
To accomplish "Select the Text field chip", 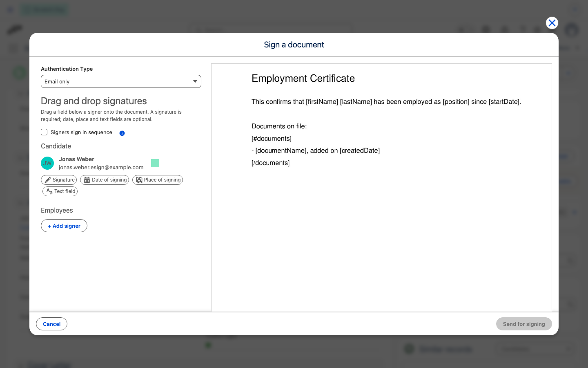I will [60, 191].
